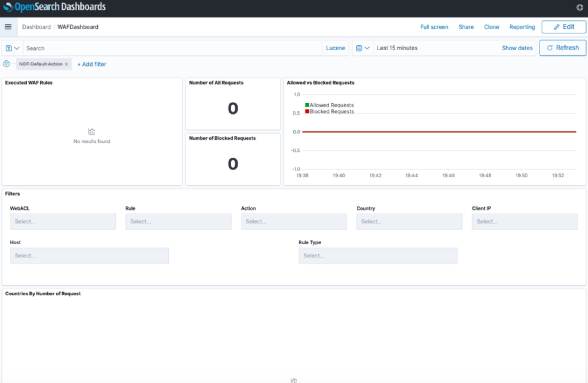Open the WebACL Select dropdown

tap(63, 221)
